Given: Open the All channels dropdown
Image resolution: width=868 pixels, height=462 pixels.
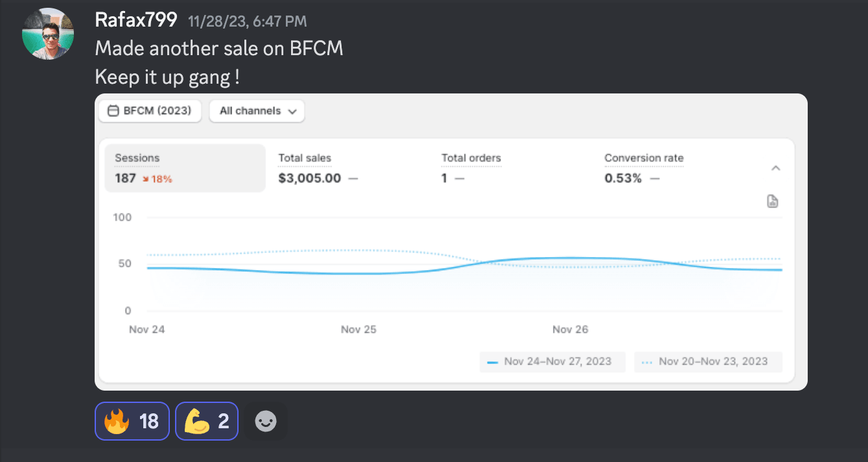Looking at the screenshot, I should coord(257,111).
